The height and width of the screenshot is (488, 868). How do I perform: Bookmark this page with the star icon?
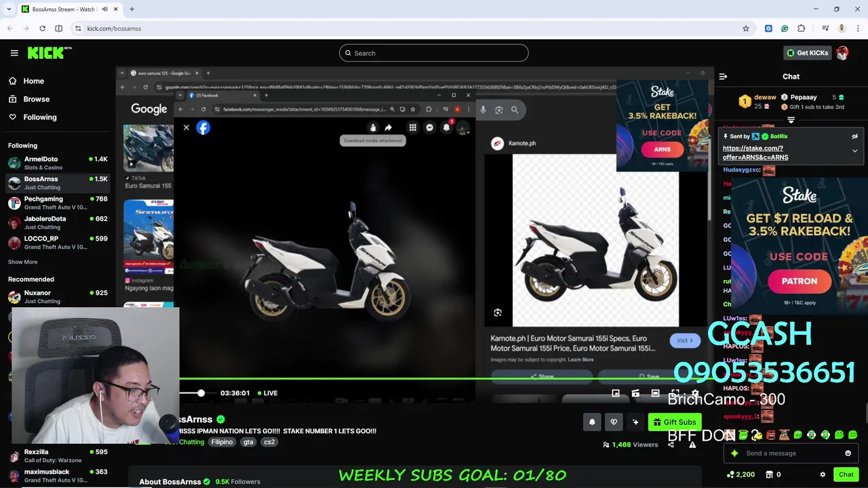pyautogui.click(x=746, y=28)
